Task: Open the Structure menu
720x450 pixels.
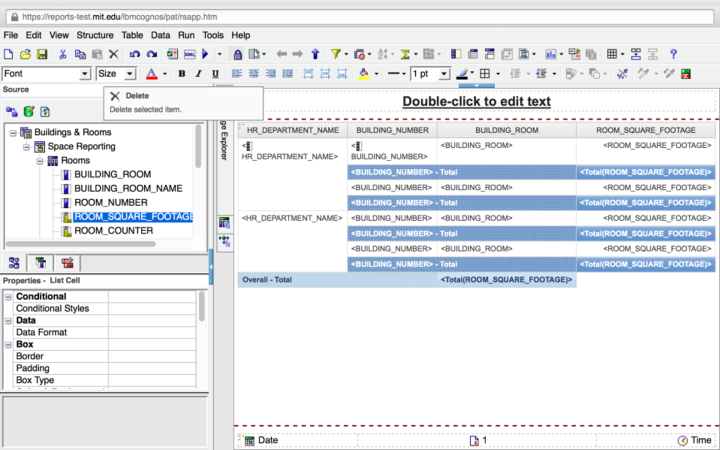Action: (x=95, y=35)
